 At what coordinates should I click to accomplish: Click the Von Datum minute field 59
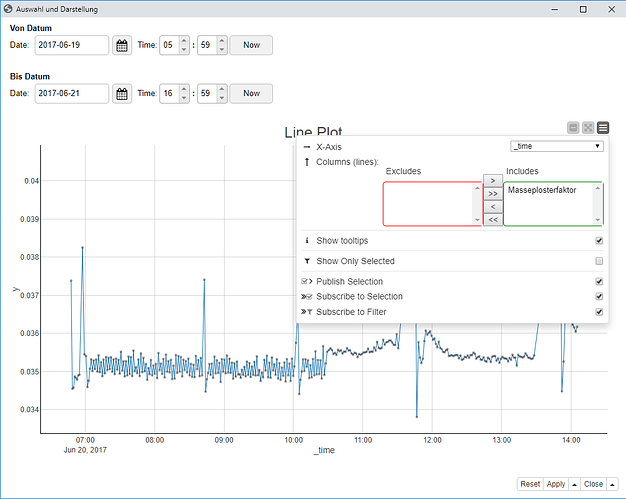point(207,45)
